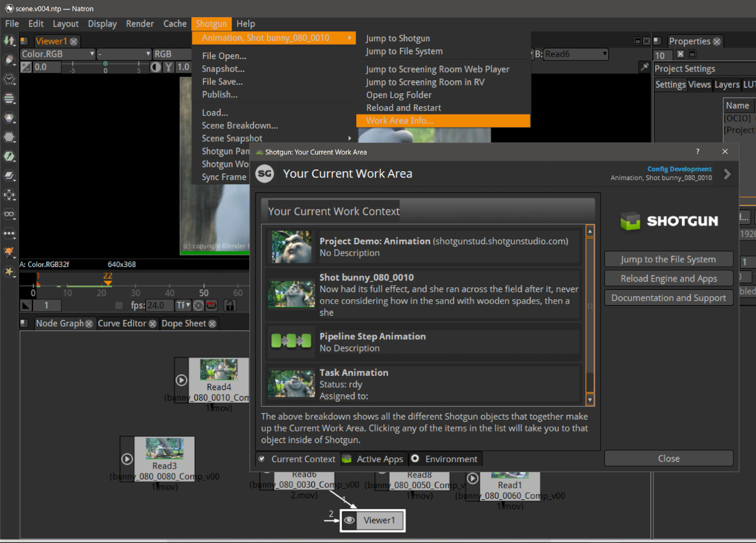Open the Other nodes three-dots icon

click(x=9, y=233)
